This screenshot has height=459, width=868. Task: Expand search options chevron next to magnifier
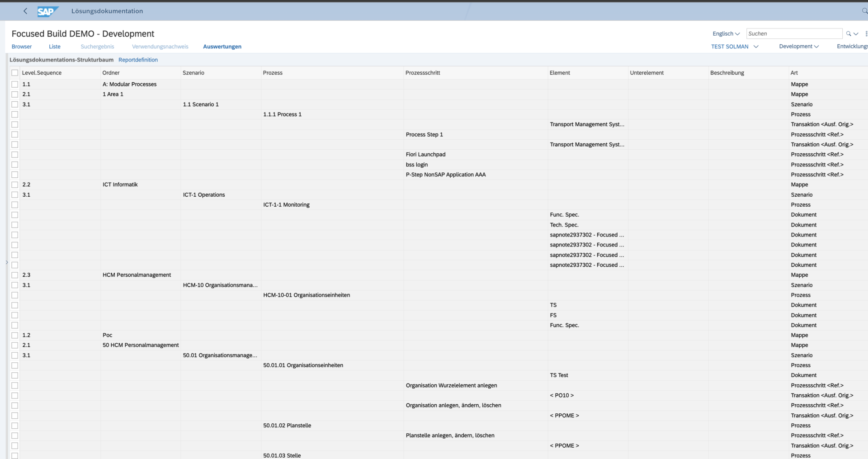pos(856,34)
